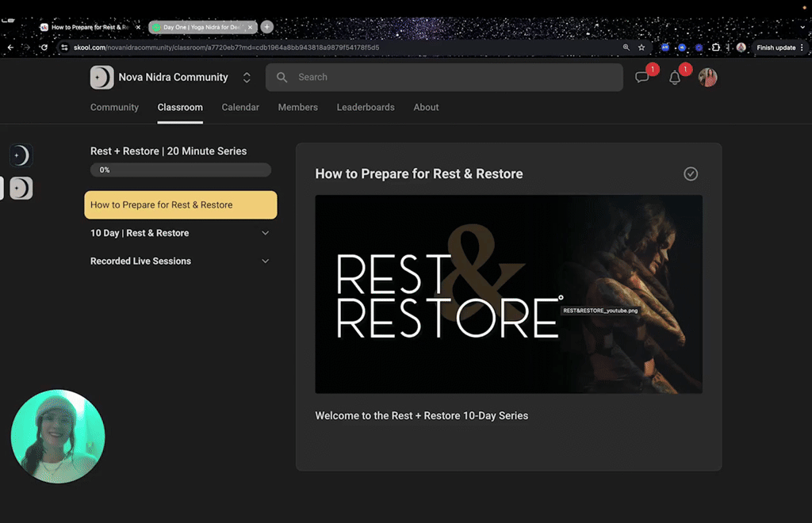Click the search magnifier icon
The width and height of the screenshot is (812, 523).
[282, 77]
